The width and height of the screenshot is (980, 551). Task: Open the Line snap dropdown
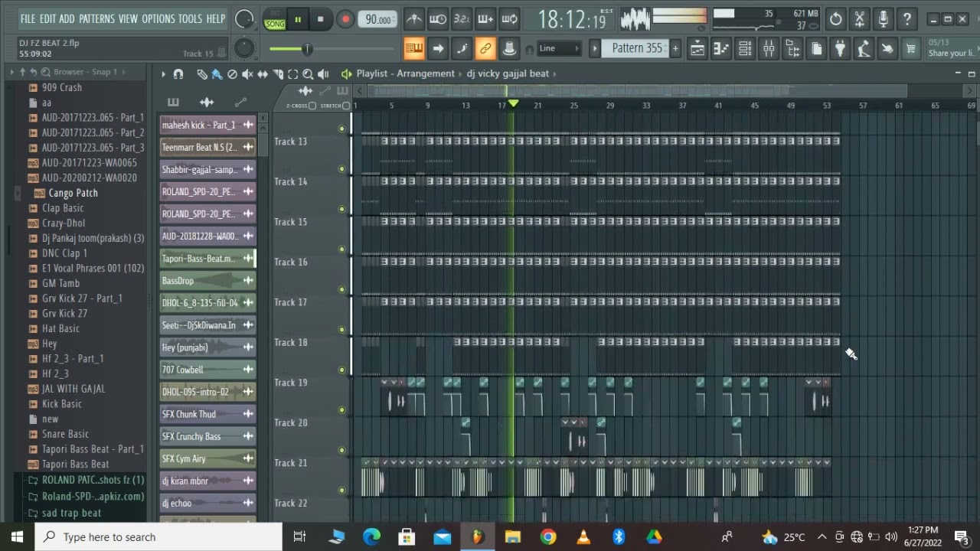point(560,48)
